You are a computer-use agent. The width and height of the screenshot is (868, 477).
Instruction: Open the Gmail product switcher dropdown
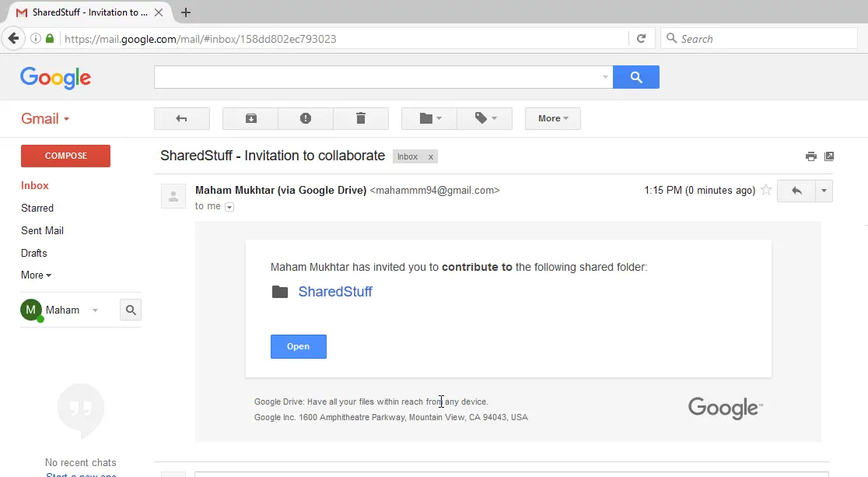(45, 118)
